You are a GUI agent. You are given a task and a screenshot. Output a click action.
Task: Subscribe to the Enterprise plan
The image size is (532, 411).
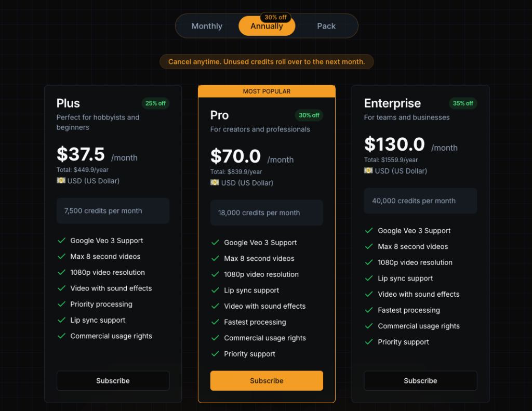click(x=420, y=380)
